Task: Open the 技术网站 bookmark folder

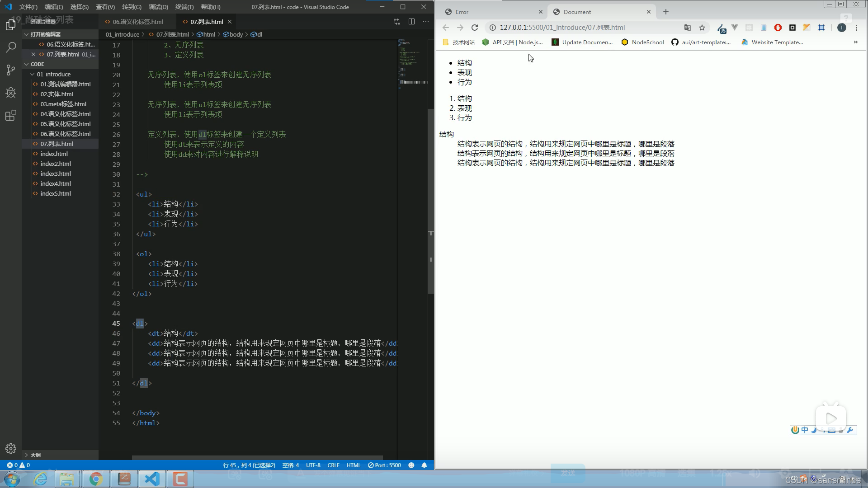Action: tap(458, 42)
